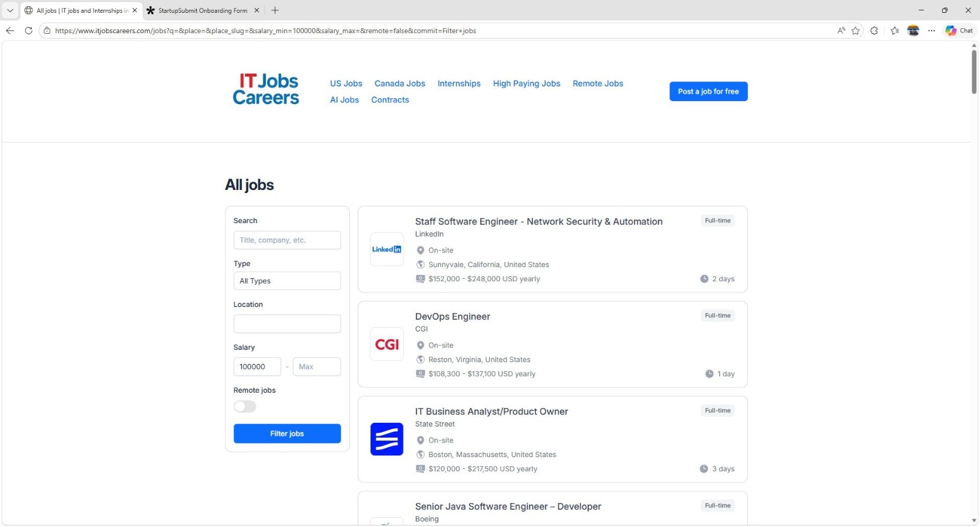980x527 pixels.
Task: Click the IT Jobs Careers logo
Action: (266, 89)
